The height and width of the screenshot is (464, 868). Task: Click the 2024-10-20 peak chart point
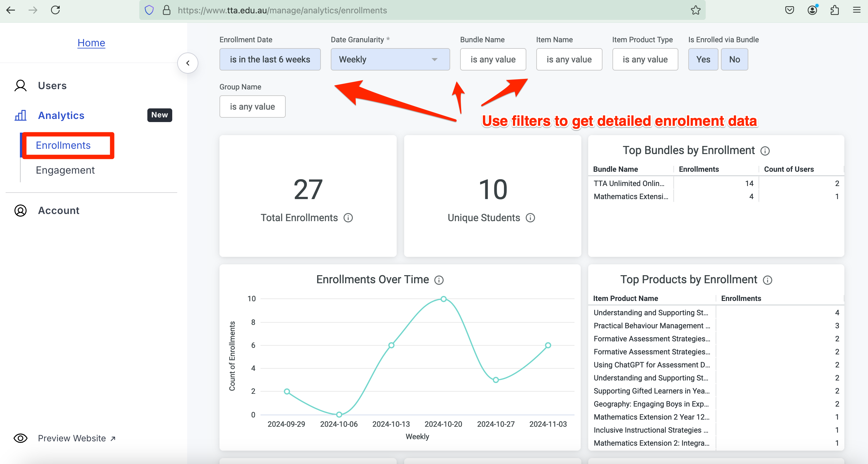[443, 299]
